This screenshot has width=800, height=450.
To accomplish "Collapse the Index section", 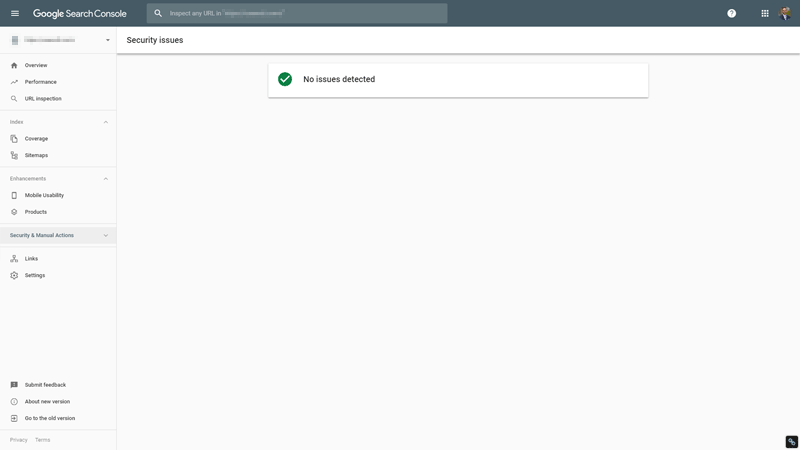I will click(x=106, y=122).
